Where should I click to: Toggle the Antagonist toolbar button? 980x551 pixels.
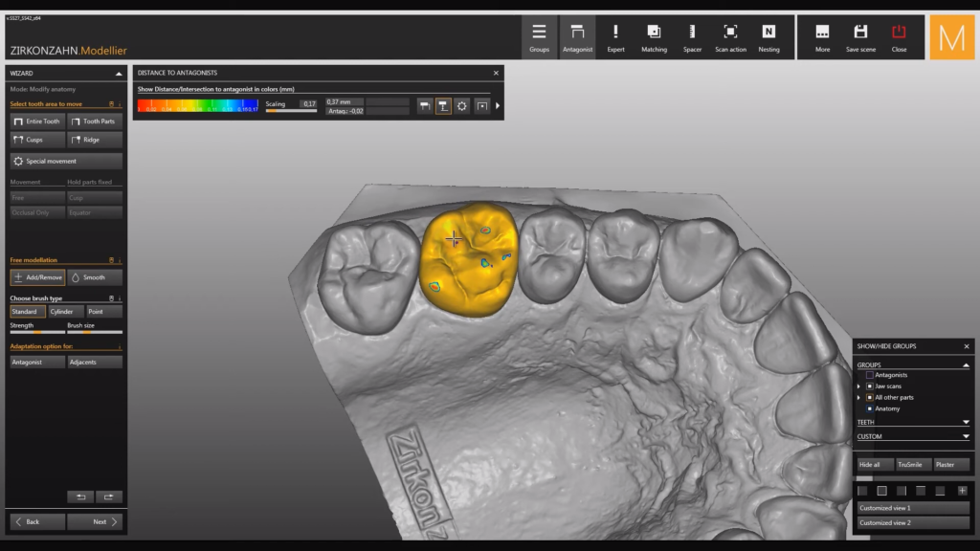[x=577, y=37]
